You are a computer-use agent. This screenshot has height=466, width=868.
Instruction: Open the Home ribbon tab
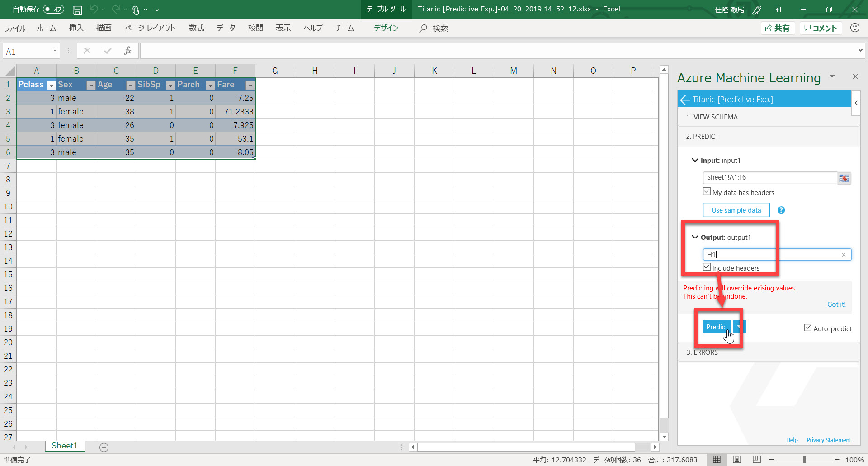tap(46, 28)
